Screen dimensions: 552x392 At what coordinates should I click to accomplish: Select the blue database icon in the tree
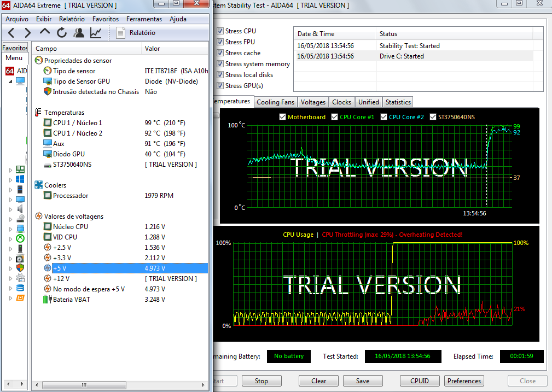(20, 288)
